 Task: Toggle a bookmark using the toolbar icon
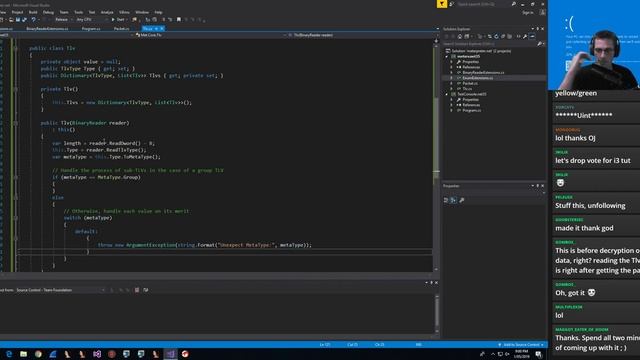[178, 20]
